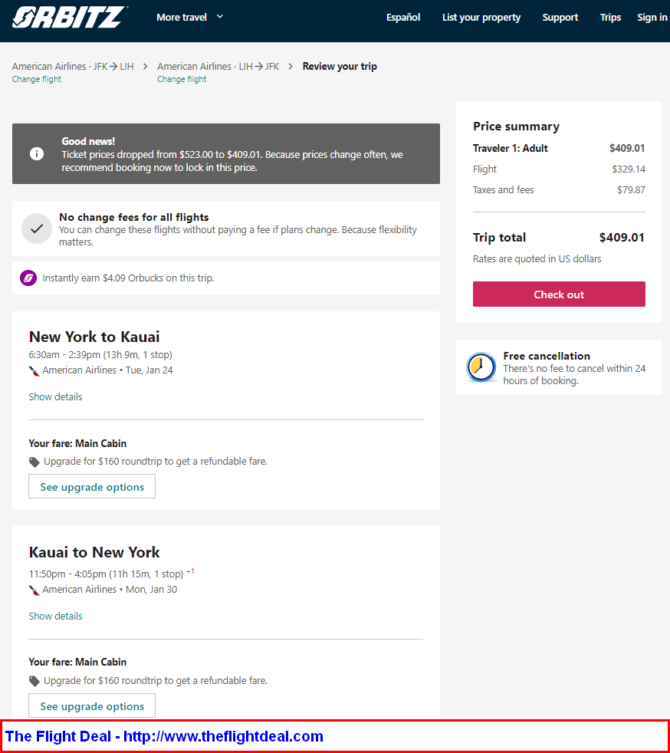Viewport: 670px width, 753px height.
Task: Click the tag icon in Kauai to New York fare
Action: coord(34,681)
